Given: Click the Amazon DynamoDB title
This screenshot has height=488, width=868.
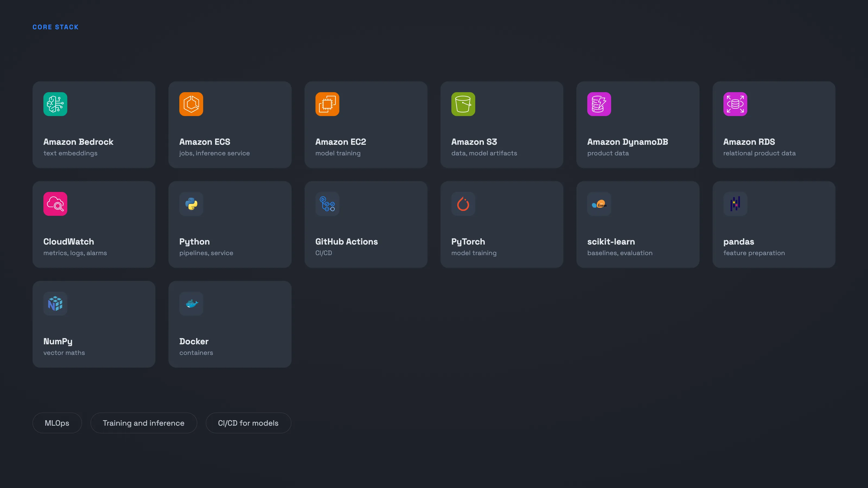Looking at the screenshot, I should [628, 142].
